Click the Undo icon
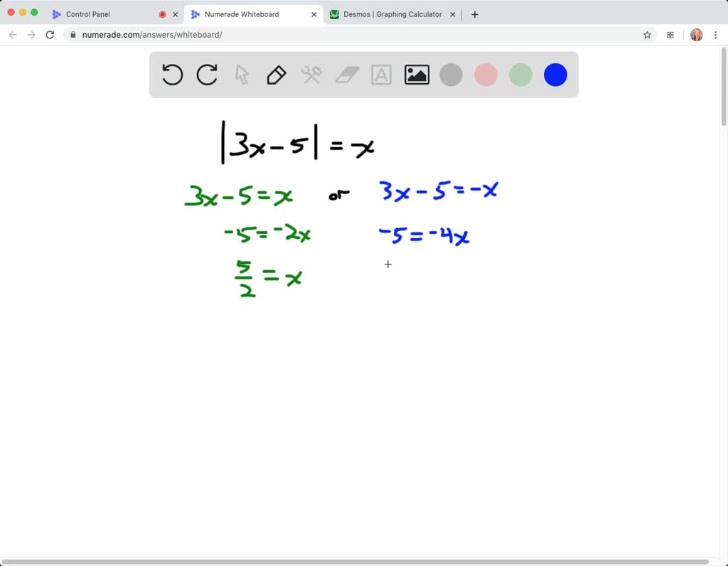The image size is (728, 566). coord(171,74)
